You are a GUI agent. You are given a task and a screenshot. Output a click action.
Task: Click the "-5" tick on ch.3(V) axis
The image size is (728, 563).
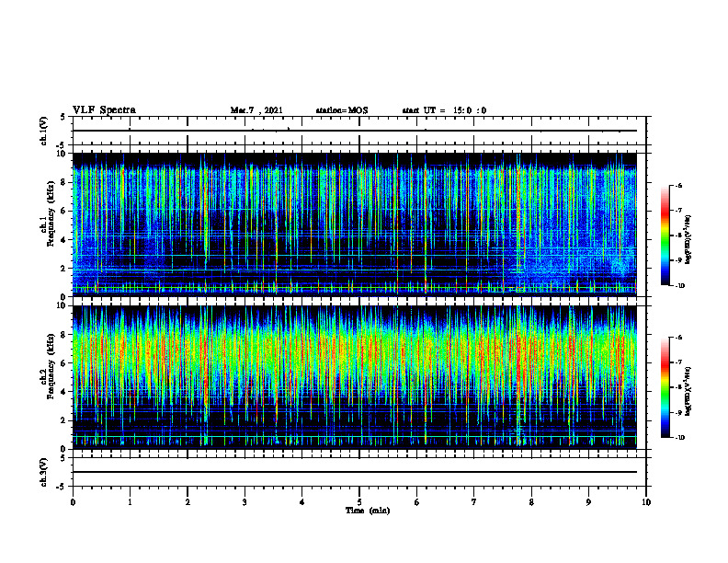[63, 487]
